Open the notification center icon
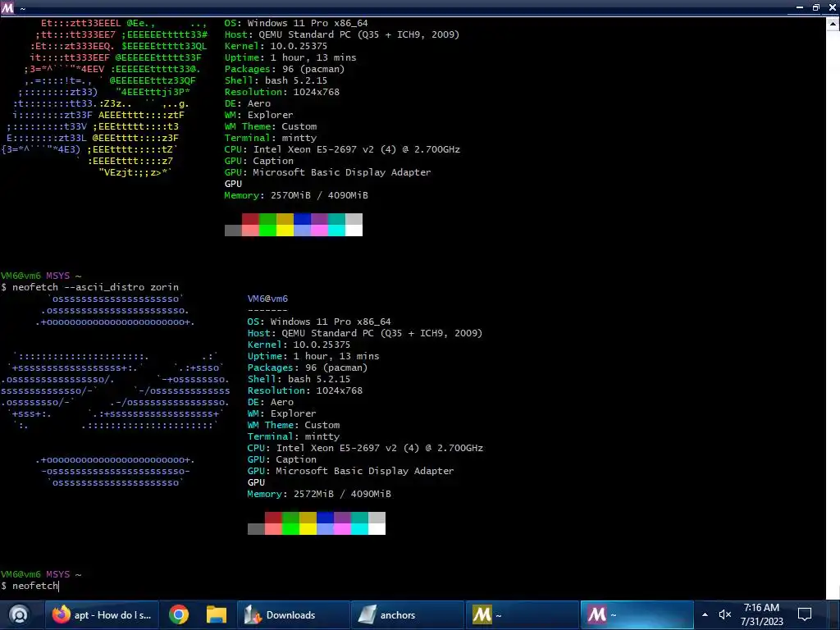The image size is (840, 630). 805,615
